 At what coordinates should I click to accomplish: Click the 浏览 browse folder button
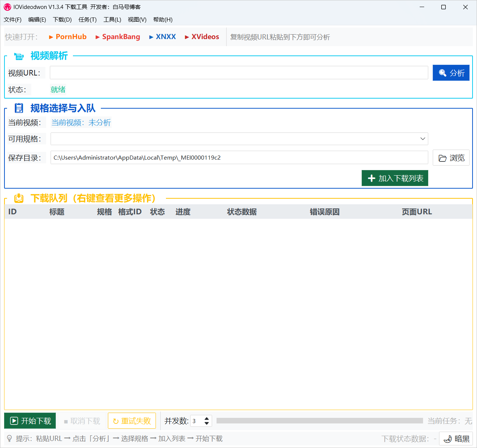pos(451,158)
